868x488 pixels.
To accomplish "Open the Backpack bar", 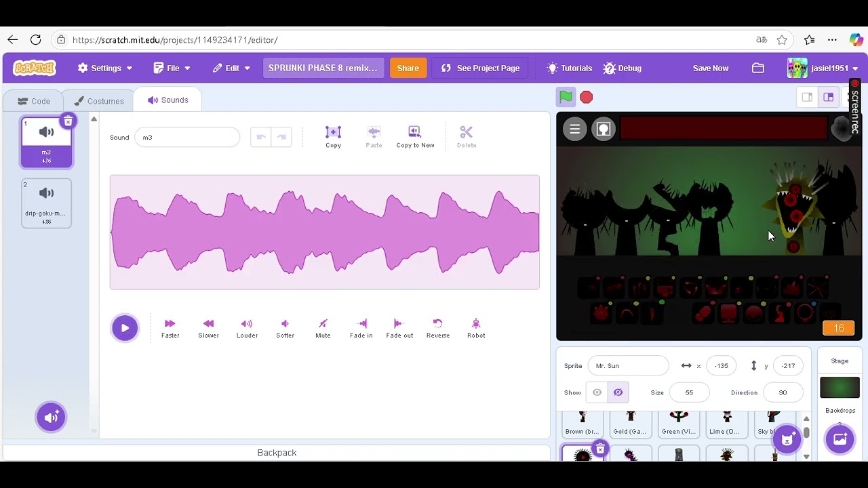I will (277, 453).
